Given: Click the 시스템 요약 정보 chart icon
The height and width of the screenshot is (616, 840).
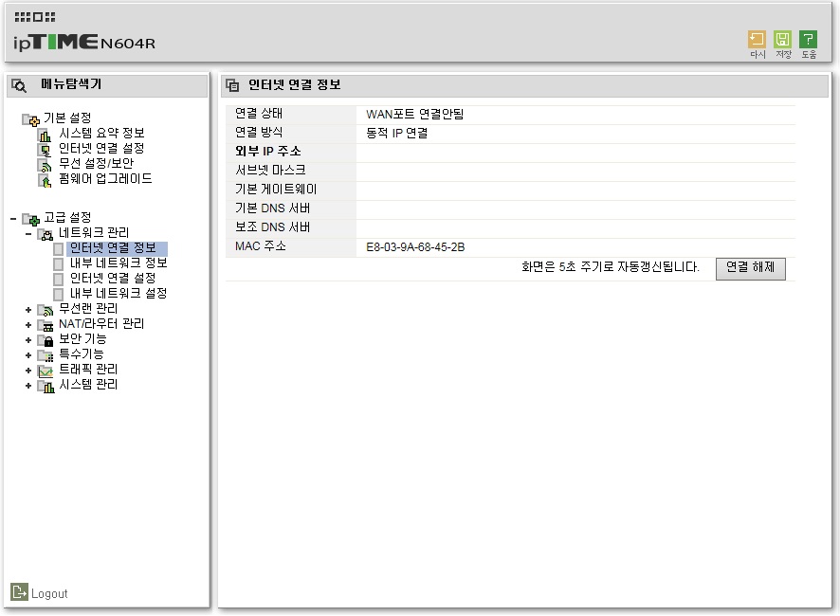Looking at the screenshot, I should point(46,135).
